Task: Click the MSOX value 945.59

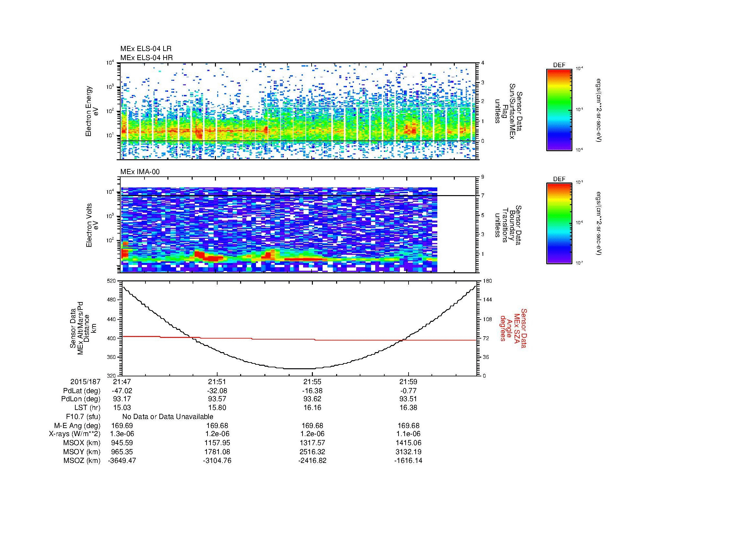Action: coord(122,443)
